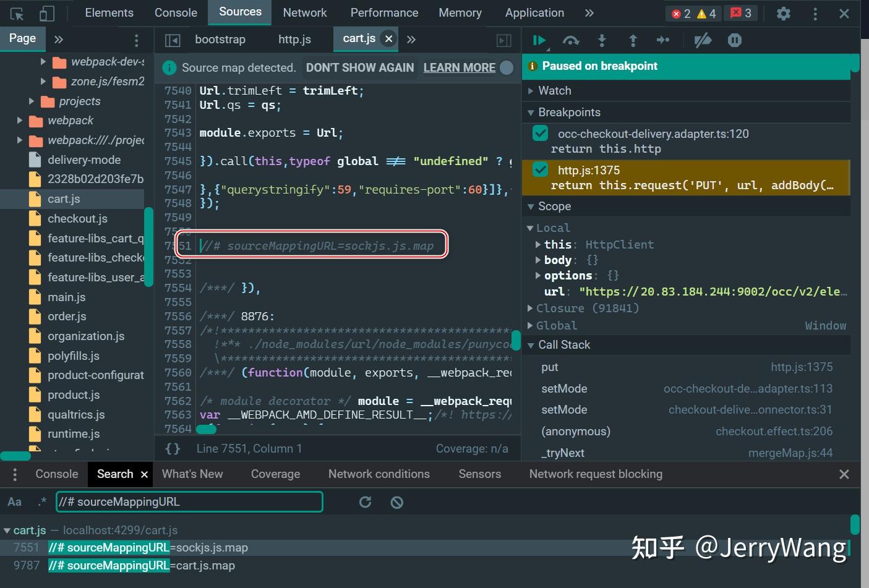Viewport: 869px width, 588px height.
Task: Click the code editor horizontal scrollbar
Action: point(207,430)
